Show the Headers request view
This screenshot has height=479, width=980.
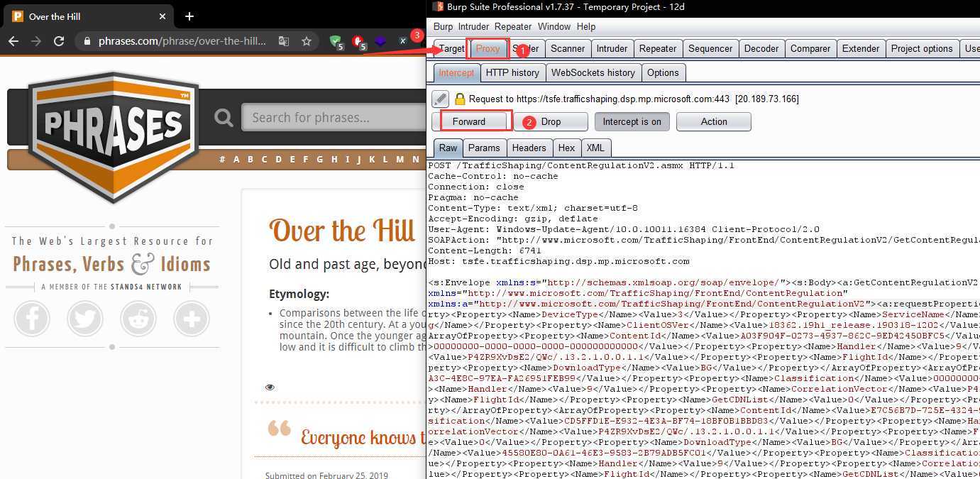[529, 148]
